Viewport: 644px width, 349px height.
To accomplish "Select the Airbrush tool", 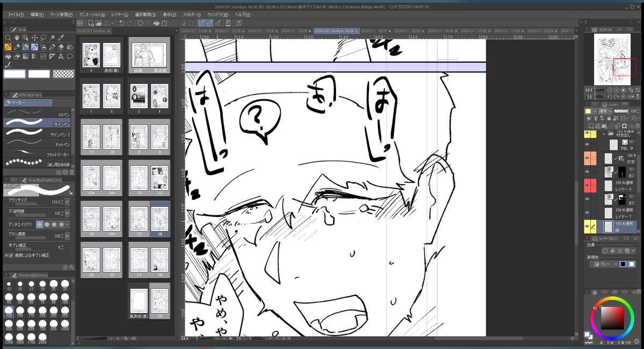I will pos(43,47).
